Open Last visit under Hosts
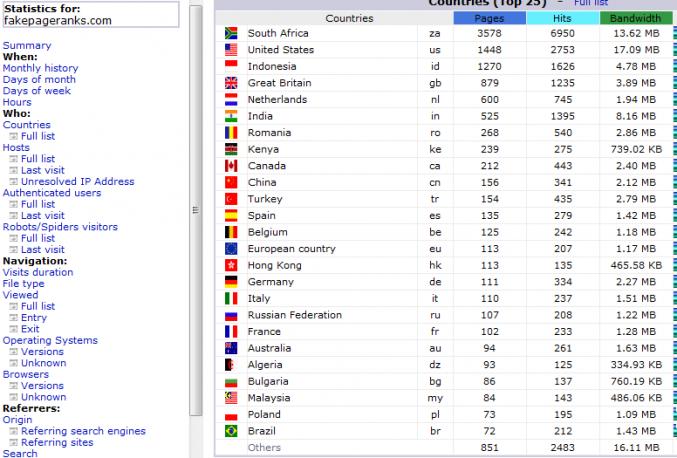The width and height of the screenshot is (677, 458). tap(43, 170)
